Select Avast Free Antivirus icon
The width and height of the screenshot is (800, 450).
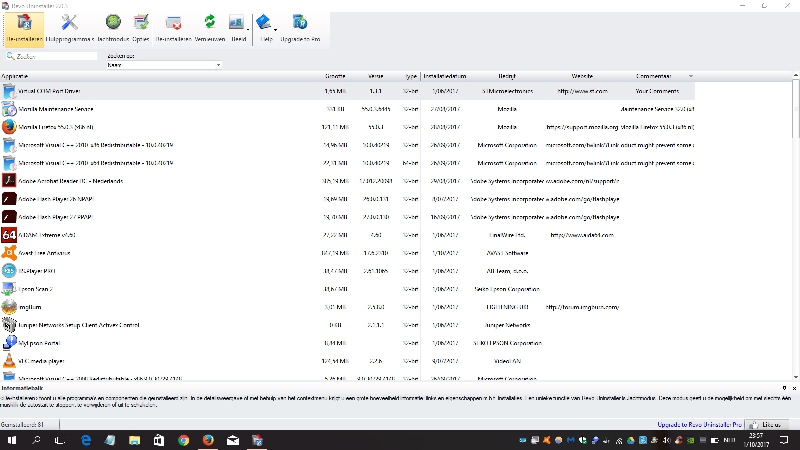coord(9,253)
